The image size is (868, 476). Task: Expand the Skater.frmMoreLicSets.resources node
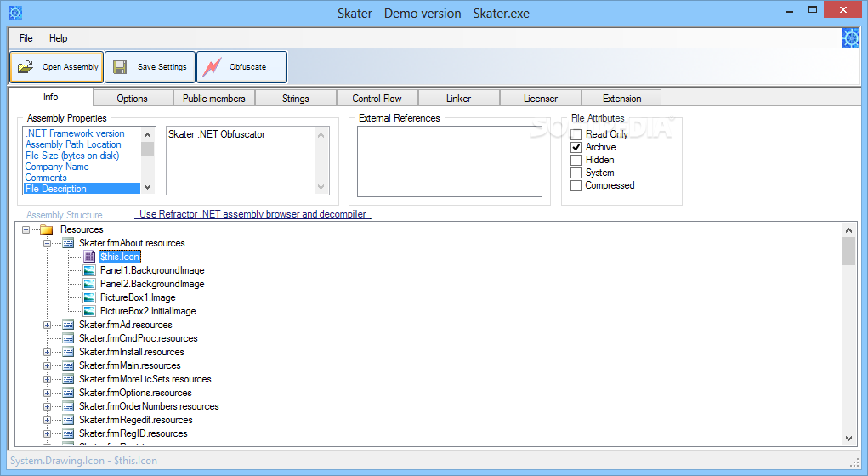tap(47, 379)
